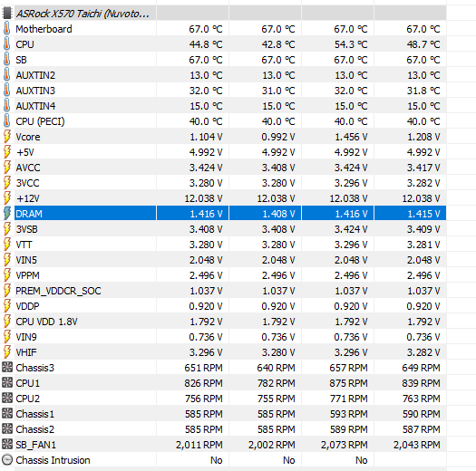The image size is (476, 471).
Task: Click the SB_FAN1 fan icon
Action: point(7,445)
